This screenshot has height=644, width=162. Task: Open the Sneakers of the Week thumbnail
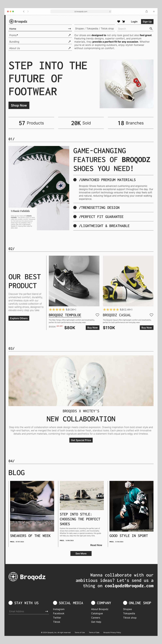32,506
